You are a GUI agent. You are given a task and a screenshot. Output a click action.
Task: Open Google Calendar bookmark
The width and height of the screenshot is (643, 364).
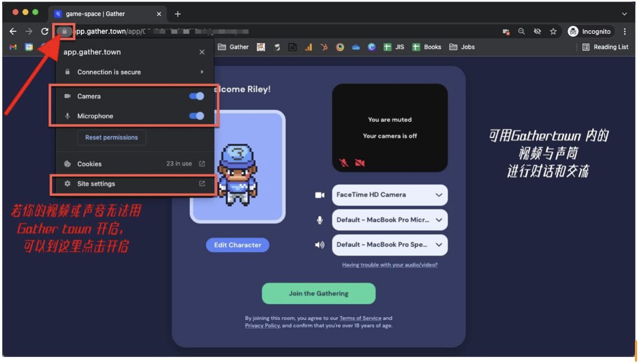(29, 47)
